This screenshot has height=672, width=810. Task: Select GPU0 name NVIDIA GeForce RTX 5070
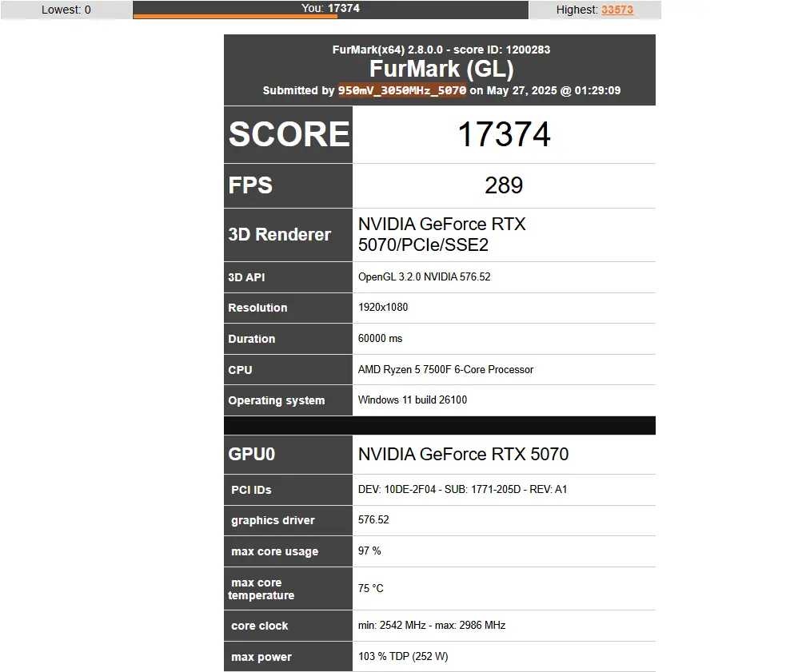[x=464, y=454]
